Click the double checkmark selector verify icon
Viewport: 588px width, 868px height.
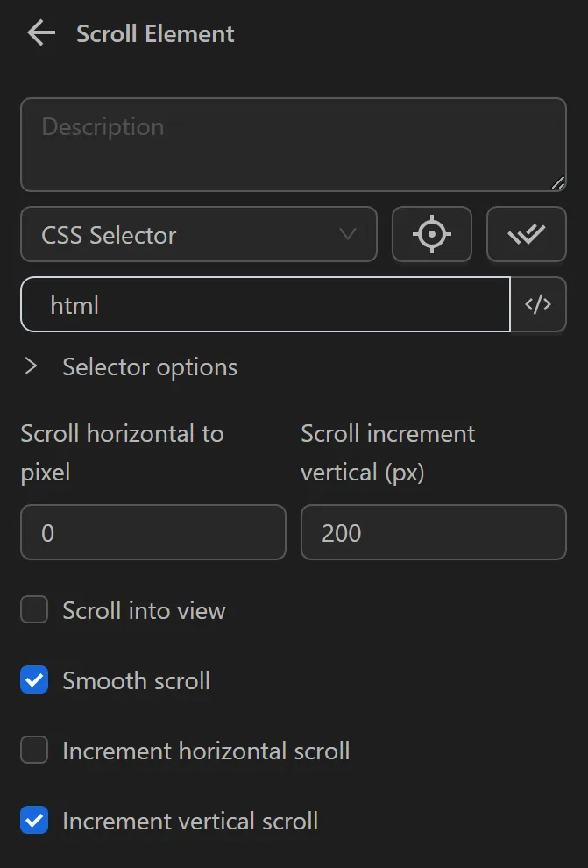point(527,234)
